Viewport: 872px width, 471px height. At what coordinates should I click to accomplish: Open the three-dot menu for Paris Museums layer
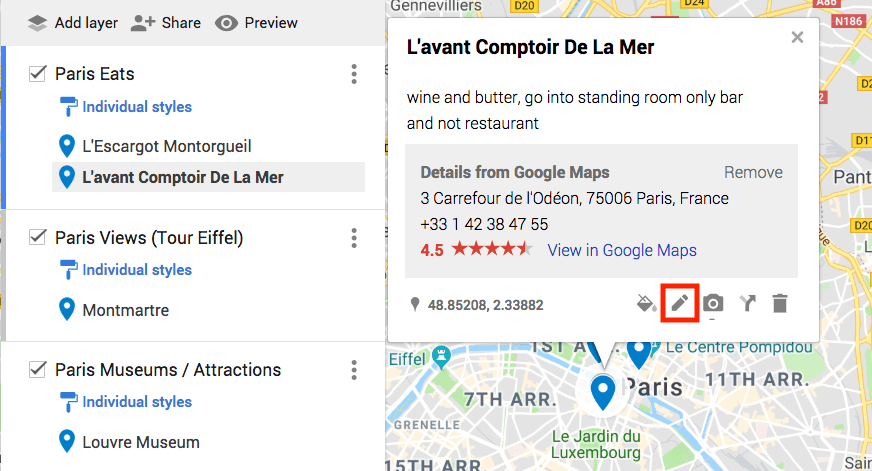click(354, 370)
